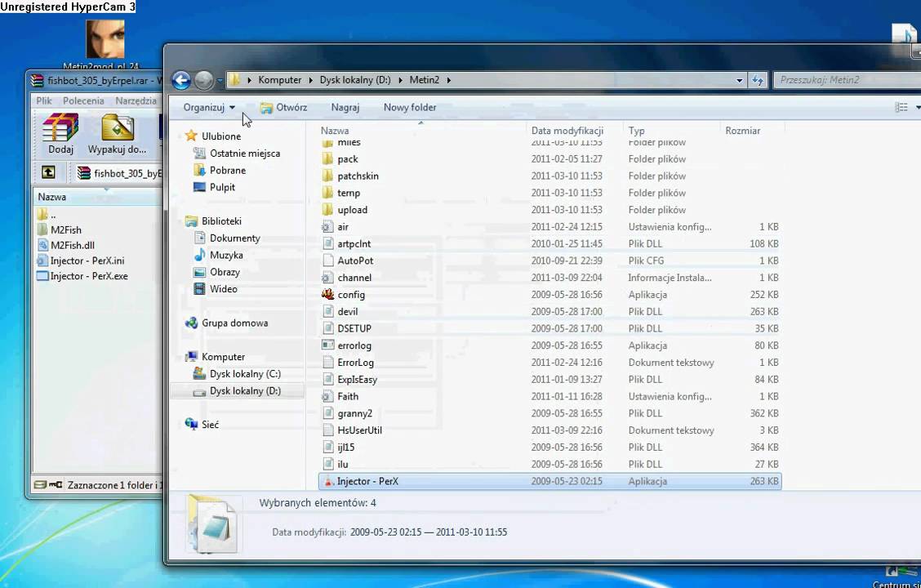Click the Back arrow in Explorer
921x588 pixels.
pos(181,81)
